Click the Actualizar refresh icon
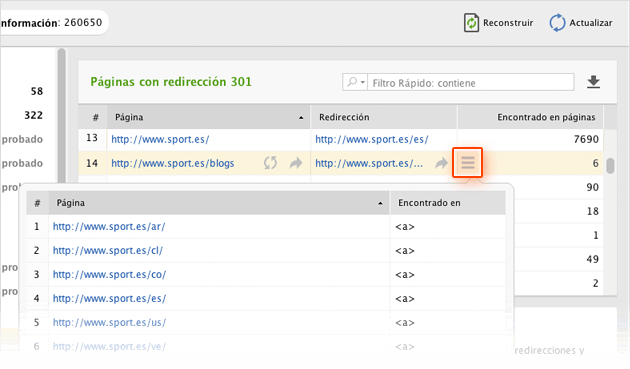The image size is (630, 369). [557, 23]
